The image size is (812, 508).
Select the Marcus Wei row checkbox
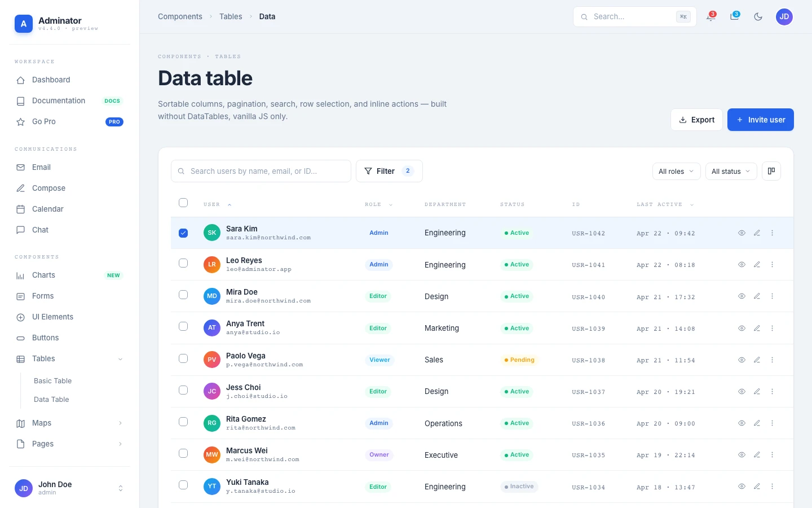pyautogui.click(x=183, y=453)
